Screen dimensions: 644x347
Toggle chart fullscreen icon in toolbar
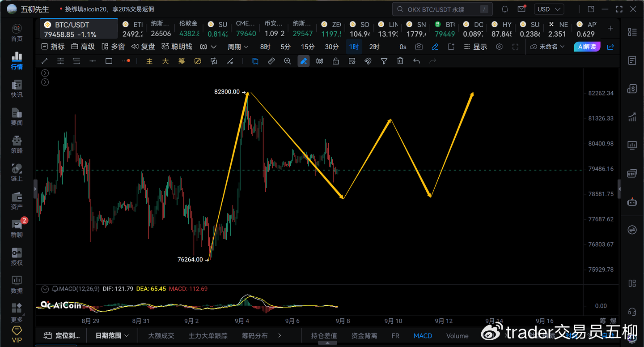(515, 47)
